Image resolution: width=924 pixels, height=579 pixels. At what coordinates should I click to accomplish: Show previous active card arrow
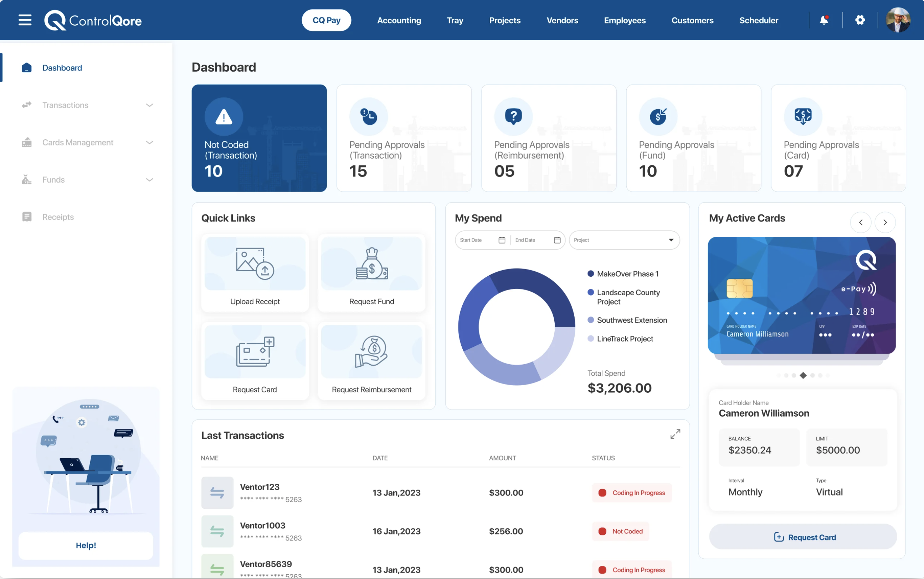pos(861,223)
